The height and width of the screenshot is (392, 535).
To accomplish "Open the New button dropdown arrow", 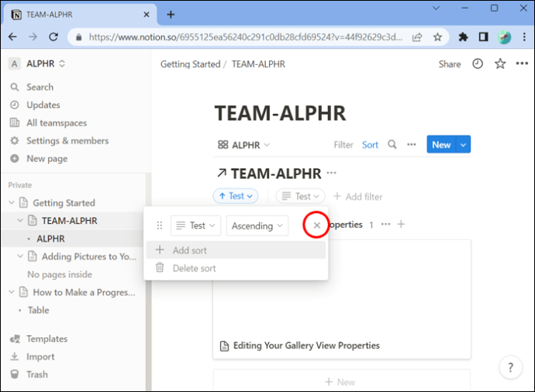I will (x=463, y=145).
